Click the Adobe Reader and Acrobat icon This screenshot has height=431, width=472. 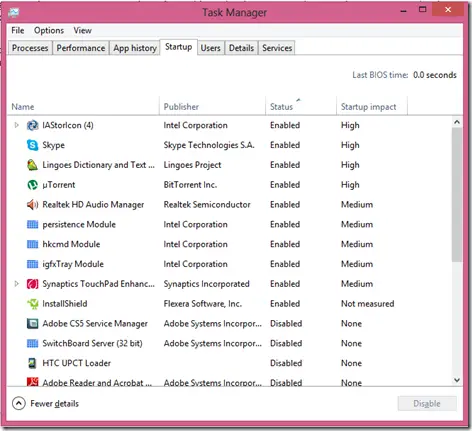click(x=32, y=382)
